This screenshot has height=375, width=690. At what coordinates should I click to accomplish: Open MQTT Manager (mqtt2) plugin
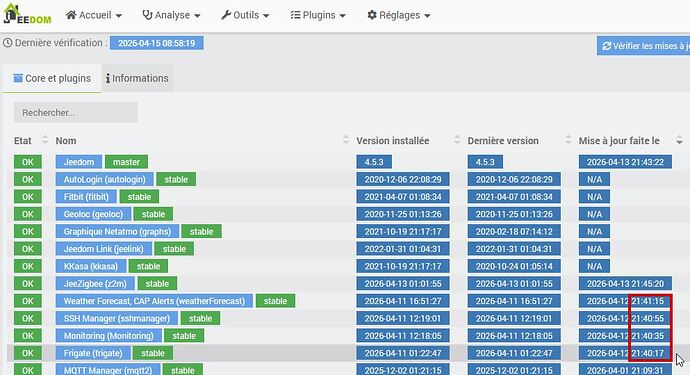click(x=108, y=370)
